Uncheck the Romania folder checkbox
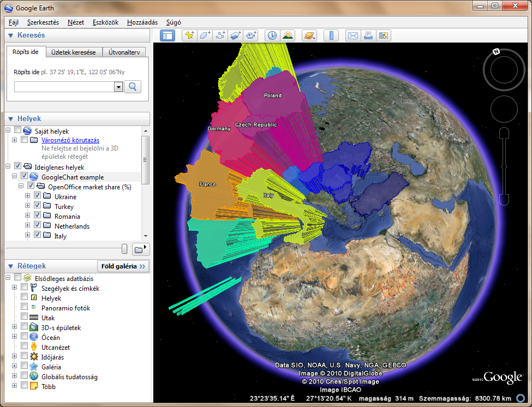Screen dimensions: 532x407 tap(37, 216)
